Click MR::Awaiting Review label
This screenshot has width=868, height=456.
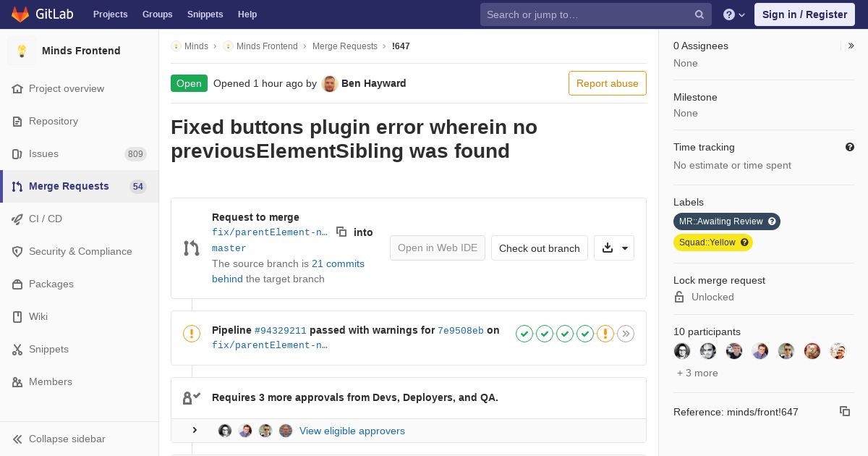(x=721, y=221)
